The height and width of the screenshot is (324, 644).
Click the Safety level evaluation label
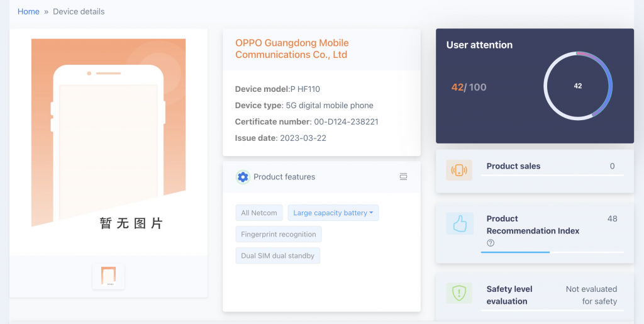coord(509,295)
